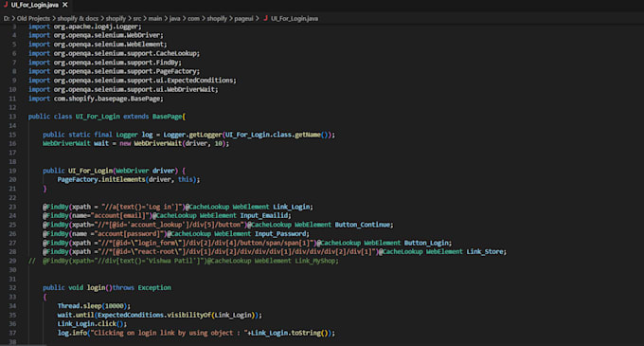This screenshot has height=346, width=644.
Task: Click line number 23 in the gutter
Action: 12,207
